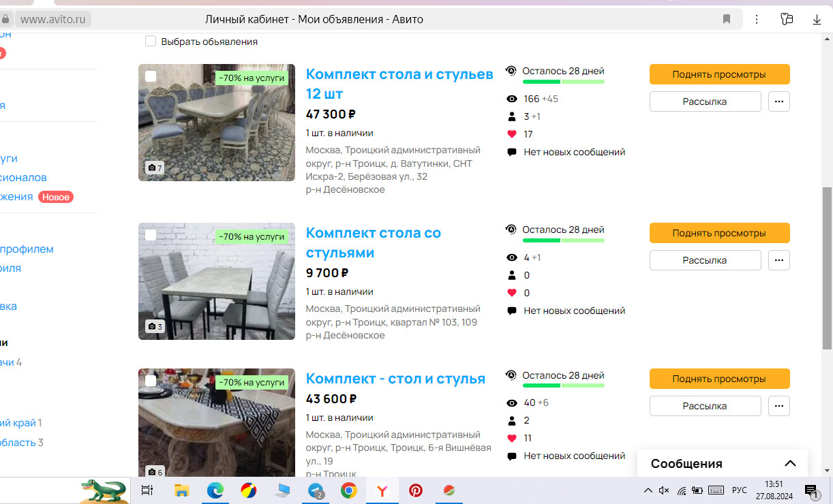Click the photo count badge showing 7
Screen dimensions: 833x504
coord(155,168)
